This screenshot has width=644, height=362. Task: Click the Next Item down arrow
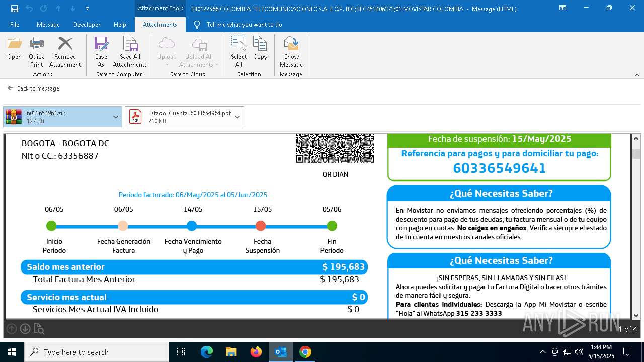[73, 8]
